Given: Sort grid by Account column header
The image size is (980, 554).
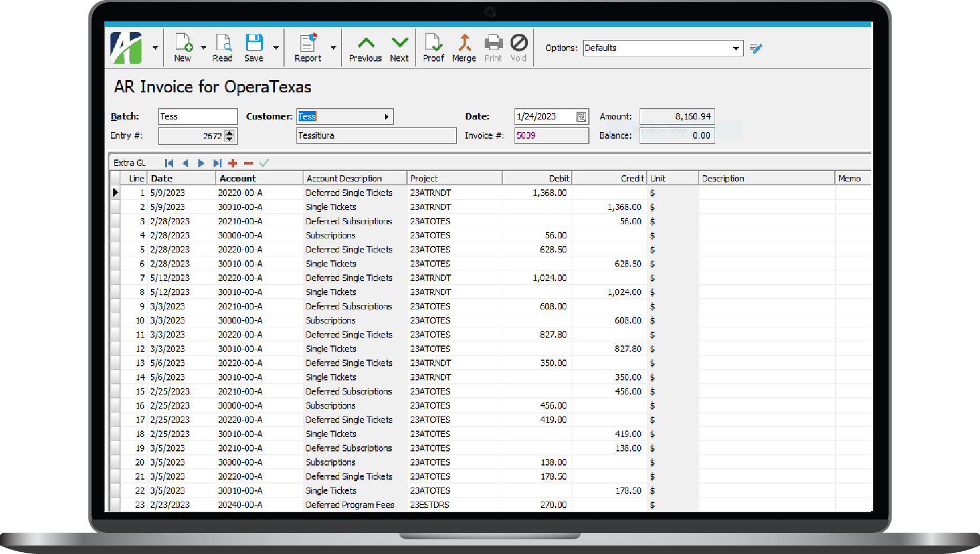Looking at the screenshot, I should pyautogui.click(x=259, y=179).
